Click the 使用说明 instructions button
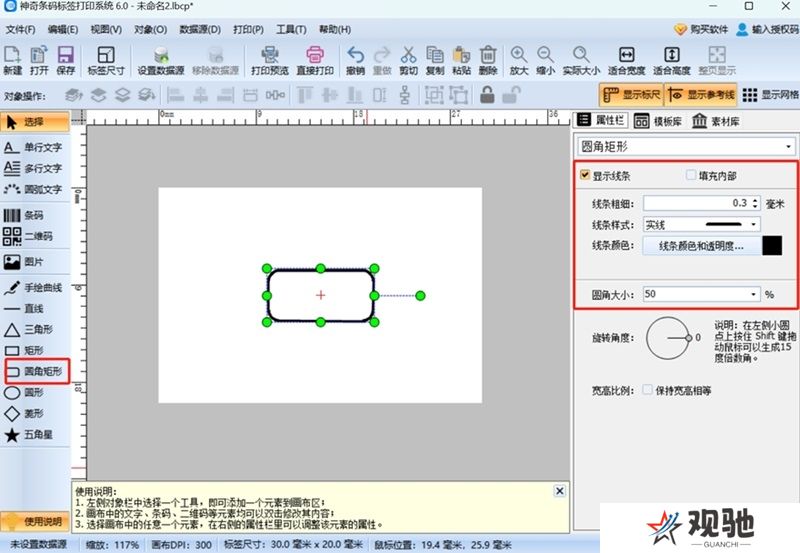The height and width of the screenshot is (553, 800). click(x=35, y=522)
